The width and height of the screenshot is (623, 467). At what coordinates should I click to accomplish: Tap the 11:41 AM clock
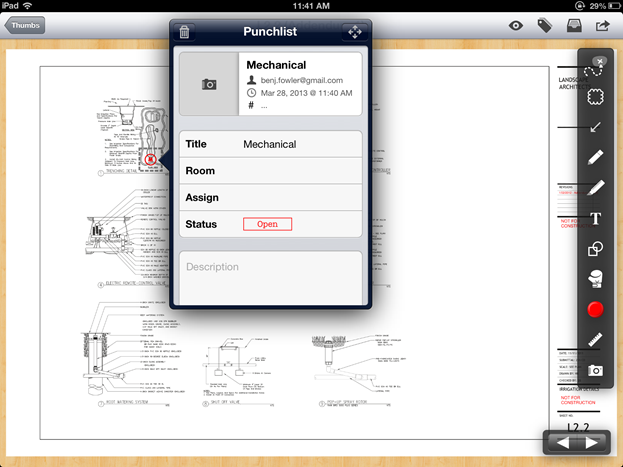[311, 6]
